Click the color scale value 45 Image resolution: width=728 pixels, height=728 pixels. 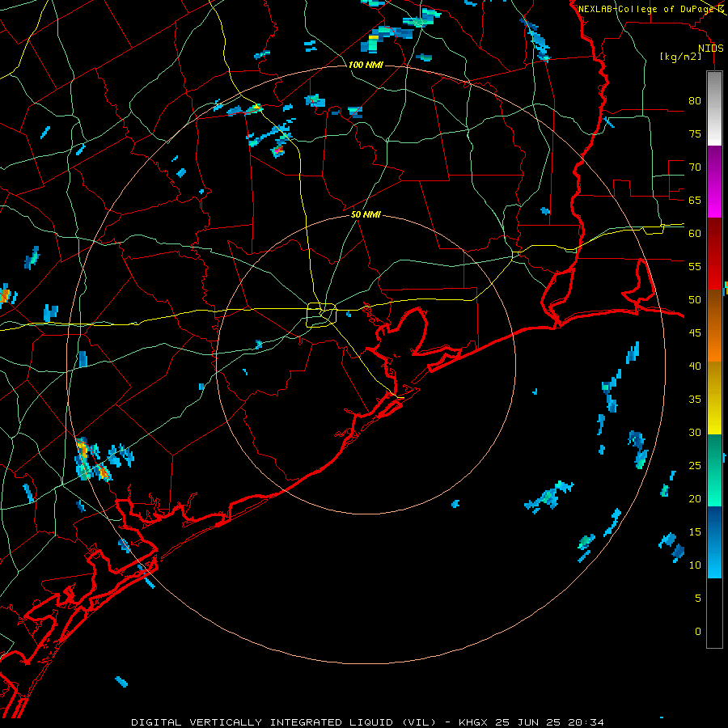pyautogui.click(x=695, y=333)
